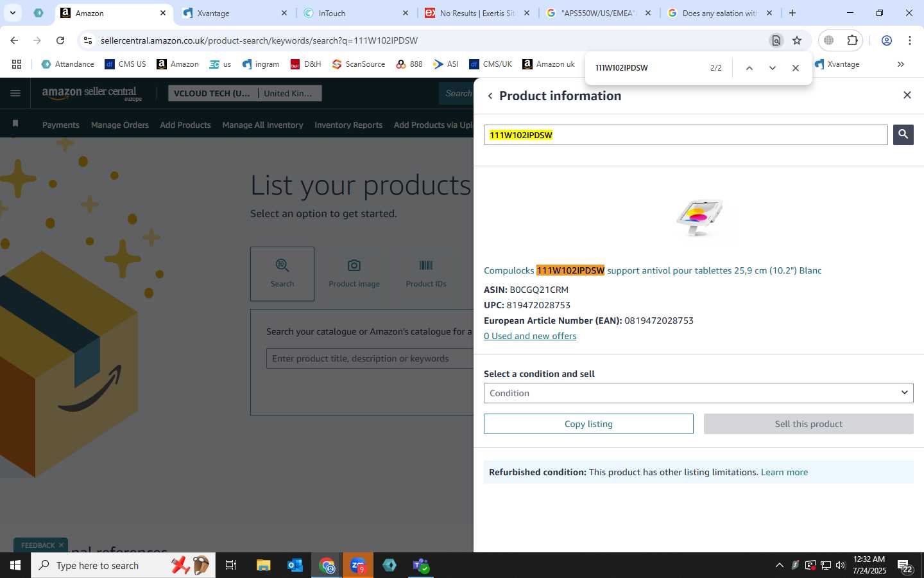Open the 888 bookmark

pyautogui.click(x=409, y=64)
